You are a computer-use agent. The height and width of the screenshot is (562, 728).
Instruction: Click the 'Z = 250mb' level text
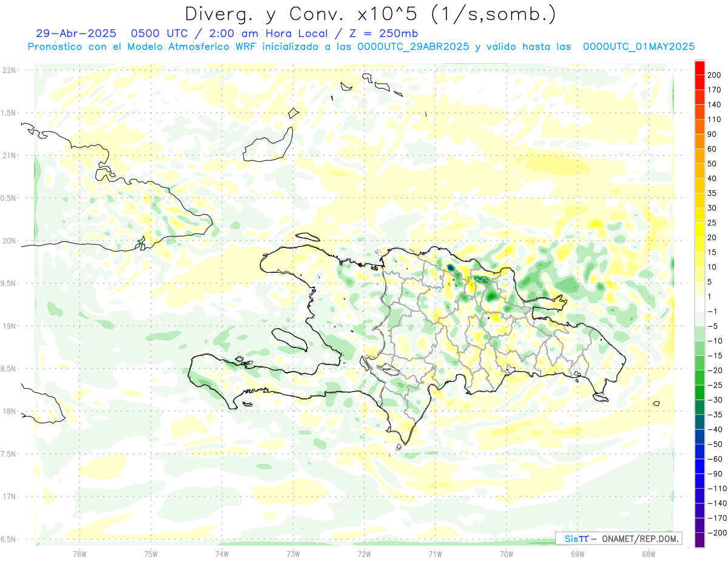pos(383,33)
